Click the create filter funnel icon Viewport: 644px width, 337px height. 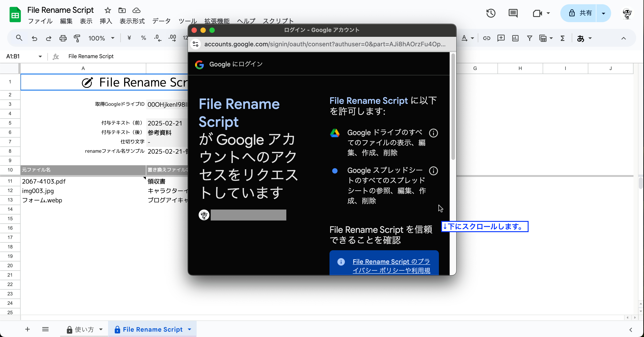[x=529, y=38]
